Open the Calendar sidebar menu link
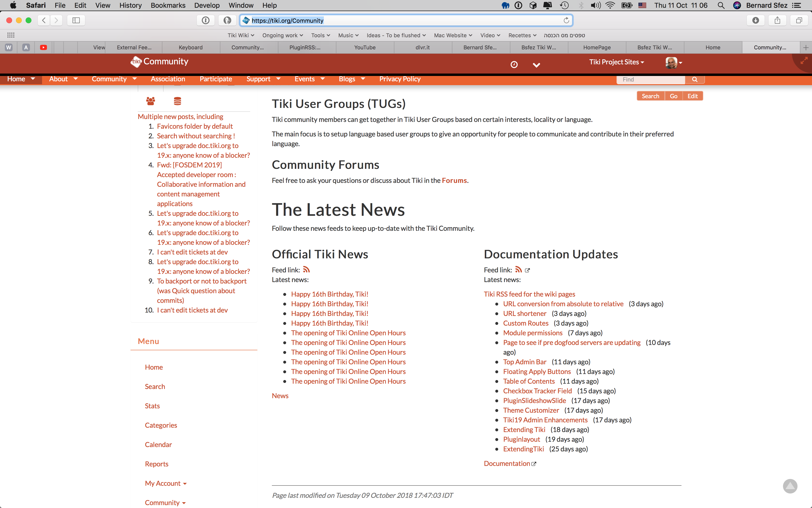The image size is (812, 508). (158, 445)
